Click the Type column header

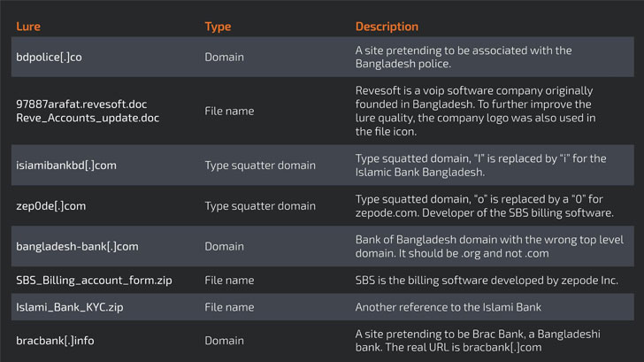point(218,27)
